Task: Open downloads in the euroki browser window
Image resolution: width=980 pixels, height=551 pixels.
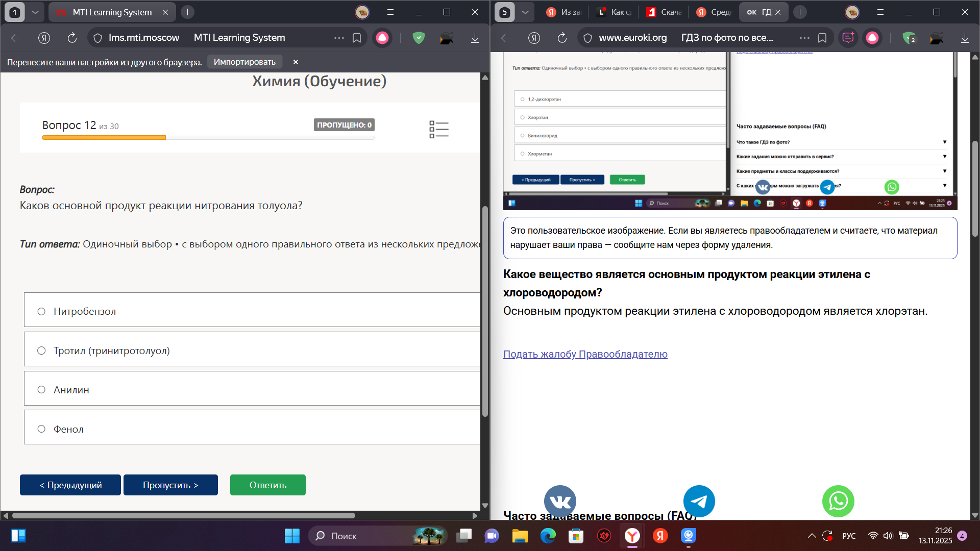Action: (965, 37)
